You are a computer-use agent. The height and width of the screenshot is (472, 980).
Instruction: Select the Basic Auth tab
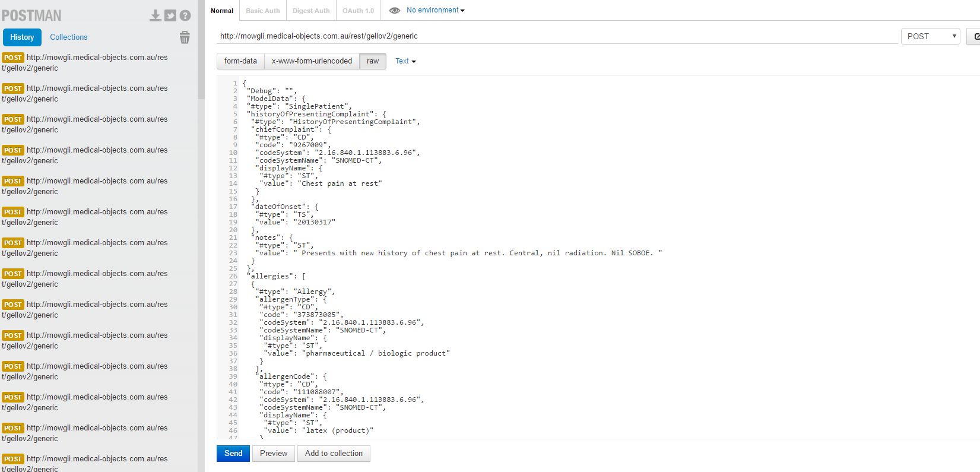point(263,11)
